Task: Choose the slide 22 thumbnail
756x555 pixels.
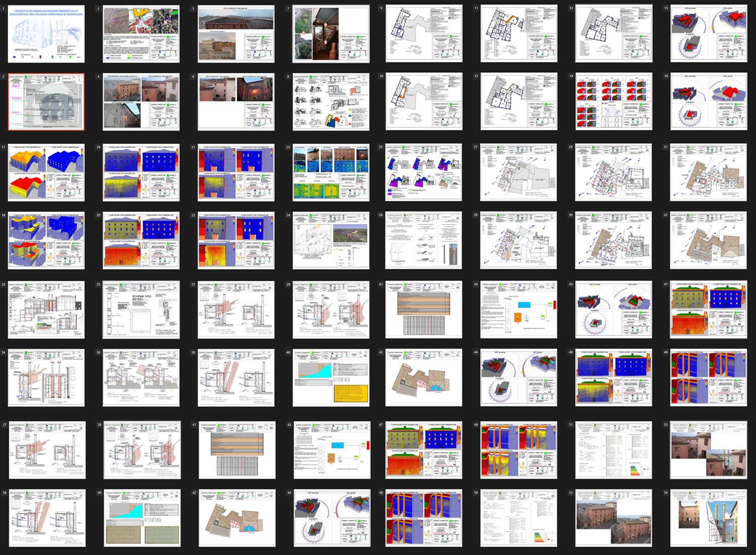Action: pyautogui.click(x=236, y=240)
